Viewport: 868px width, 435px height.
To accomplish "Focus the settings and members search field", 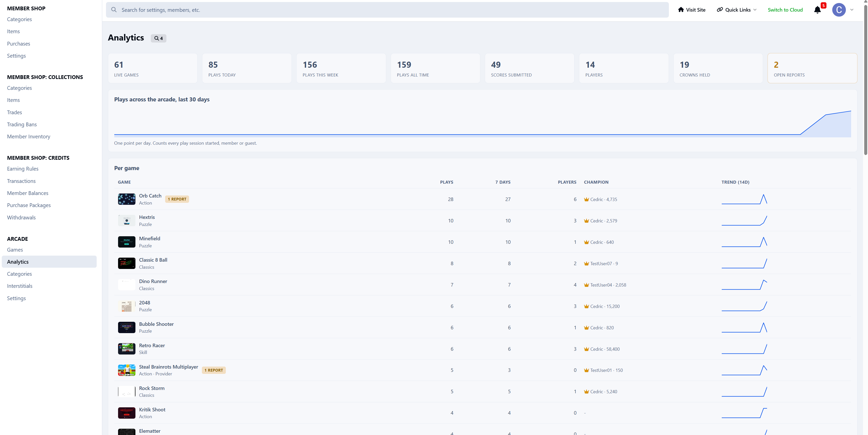I will pyautogui.click(x=387, y=10).
